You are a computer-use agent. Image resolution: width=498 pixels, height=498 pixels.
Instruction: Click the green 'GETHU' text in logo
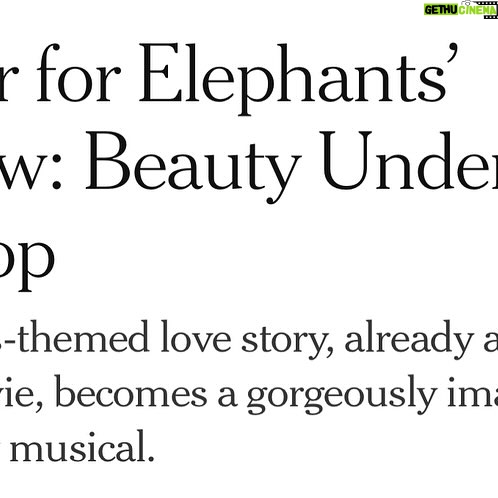tap(441, 10)
